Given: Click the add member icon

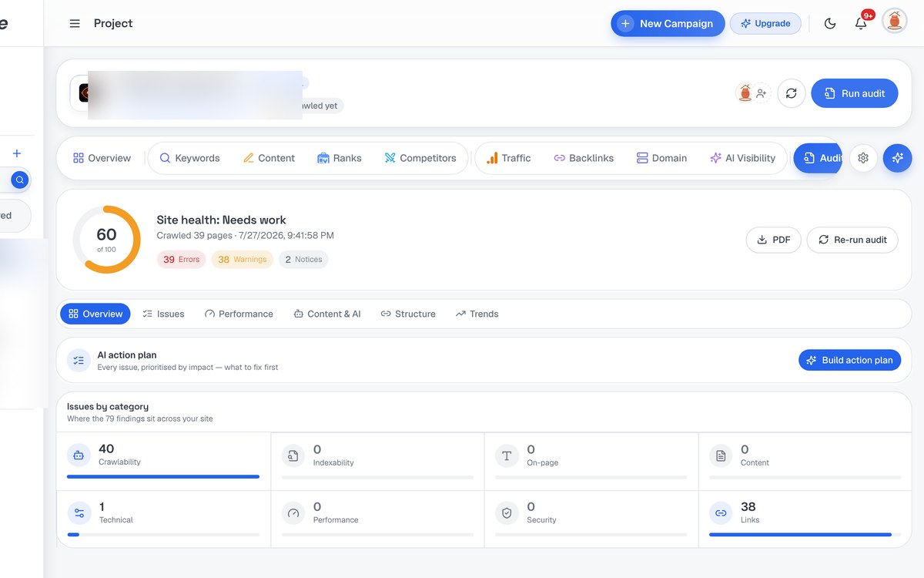Looking at the screenshot, I should (x=762, y=93).
